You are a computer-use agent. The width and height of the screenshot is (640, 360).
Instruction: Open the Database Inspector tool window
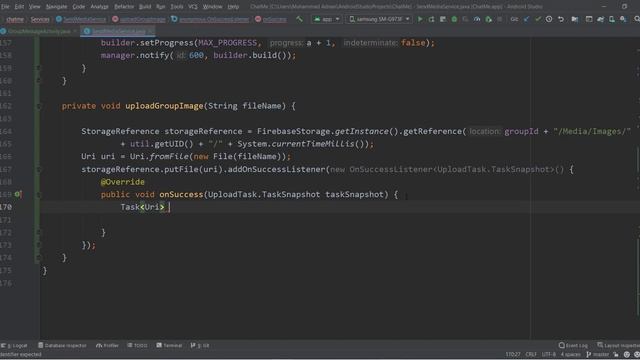point(62,345)
